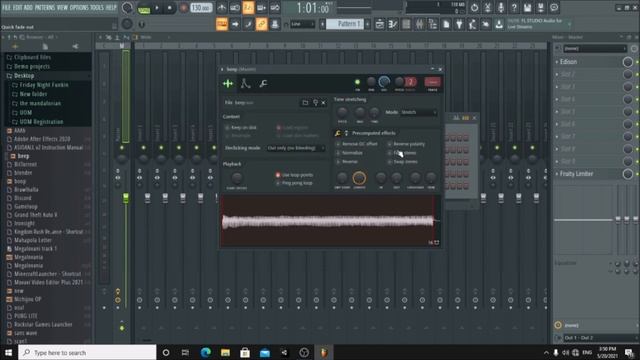Image resolution: width=640 pixels, height=360 pixels.
Task: Toggle blend recording overdub button
Action: coord(262,8)
